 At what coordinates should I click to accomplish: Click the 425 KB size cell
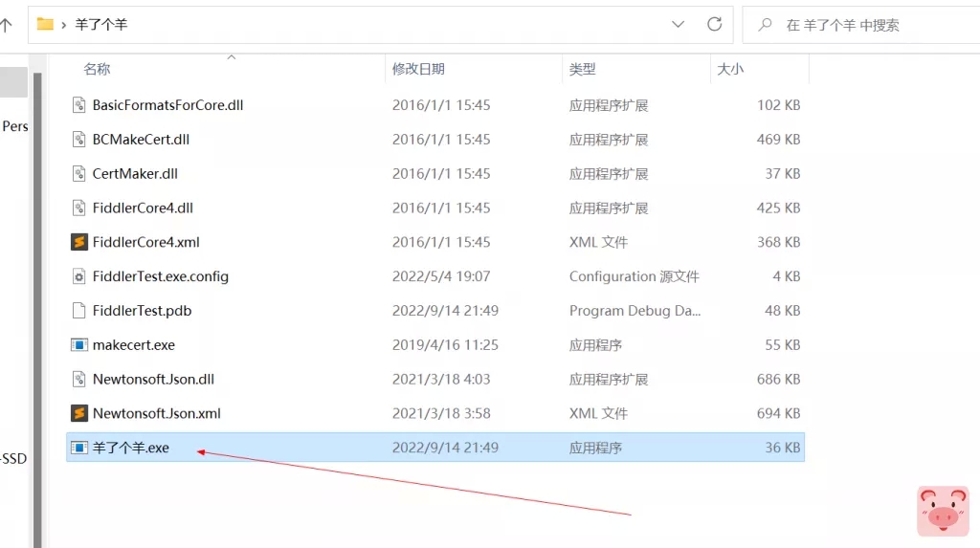tap(778, 208)
